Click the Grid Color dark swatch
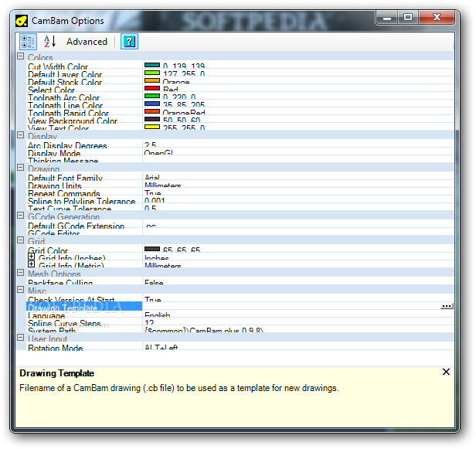The image size is (476, 449). 152,249
